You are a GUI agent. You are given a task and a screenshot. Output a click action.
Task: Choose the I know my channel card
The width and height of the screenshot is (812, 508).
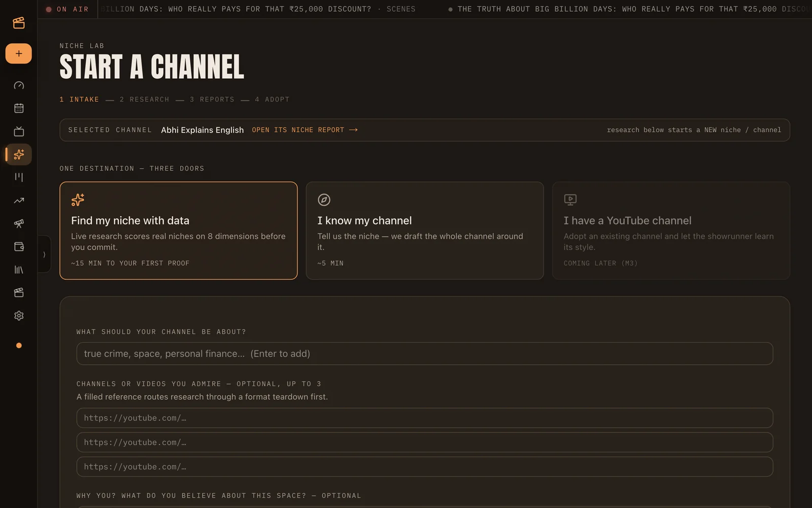[x=425, y=231]
